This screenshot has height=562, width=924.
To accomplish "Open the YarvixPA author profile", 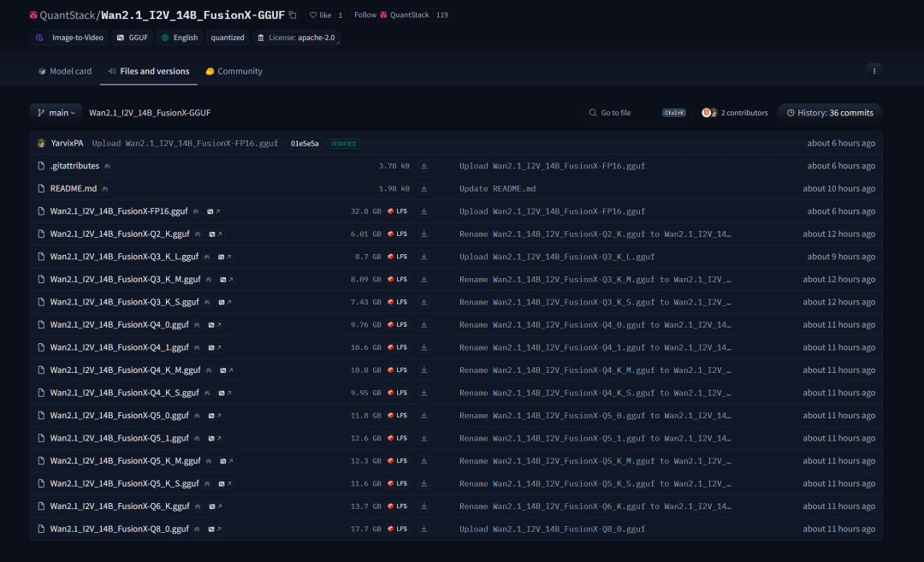I will pos(67,143).
